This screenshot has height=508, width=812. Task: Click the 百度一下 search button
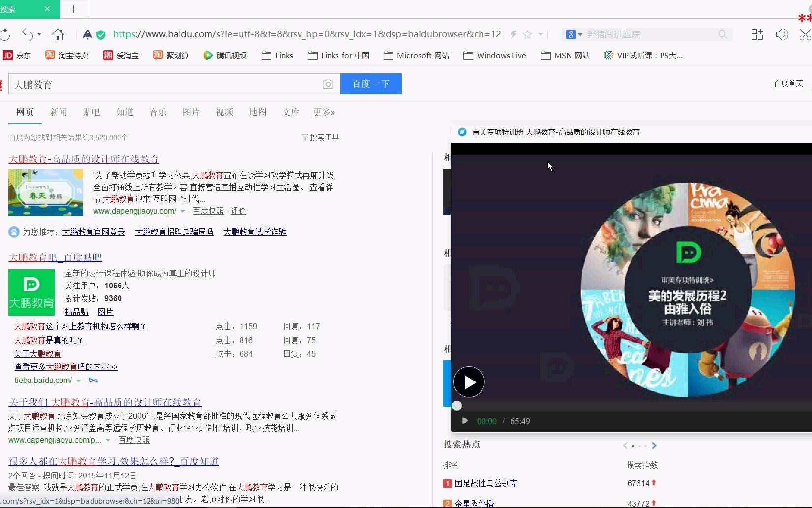(x=371, y=84)
